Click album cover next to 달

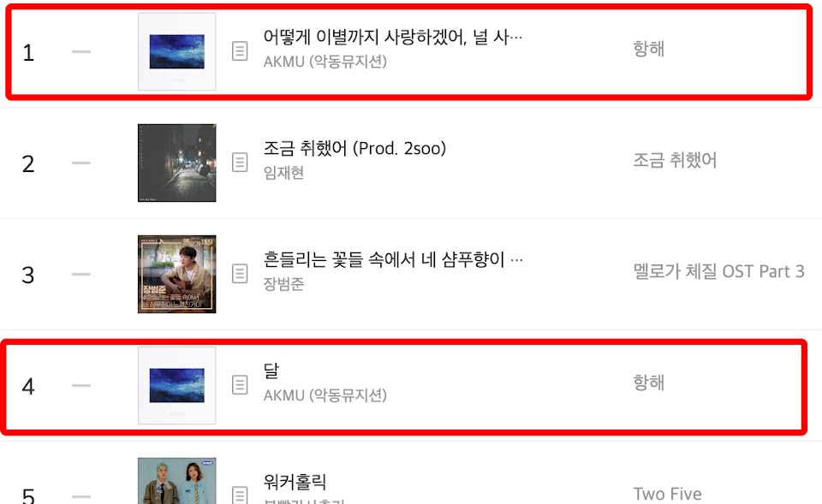pos(176,385)
